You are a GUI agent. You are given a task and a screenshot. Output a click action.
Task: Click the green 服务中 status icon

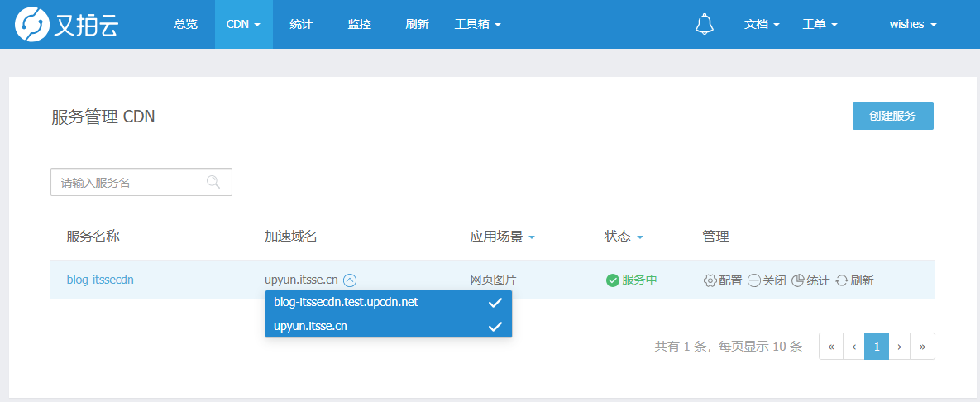click(x=613, y=280)
